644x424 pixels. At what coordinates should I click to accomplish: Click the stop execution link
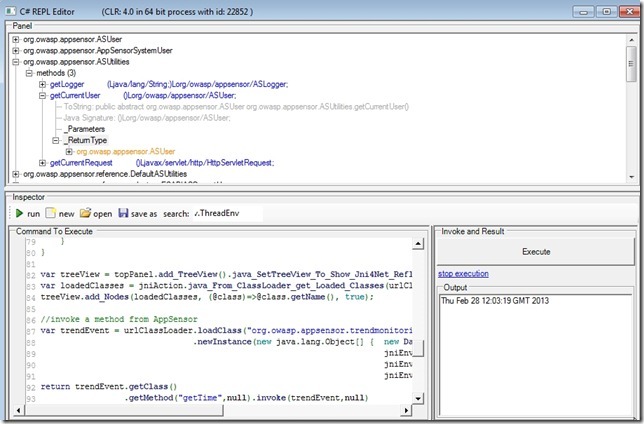click(463, 273)
